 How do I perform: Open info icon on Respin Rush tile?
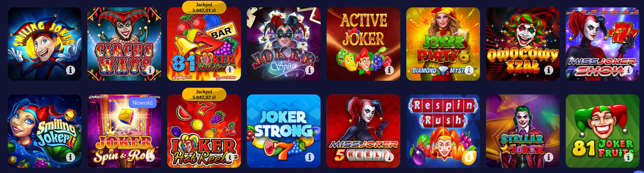click(x=469, y=157)
